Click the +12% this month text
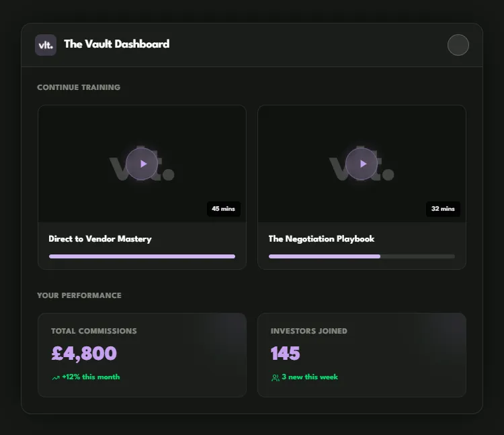 point(91,377)
